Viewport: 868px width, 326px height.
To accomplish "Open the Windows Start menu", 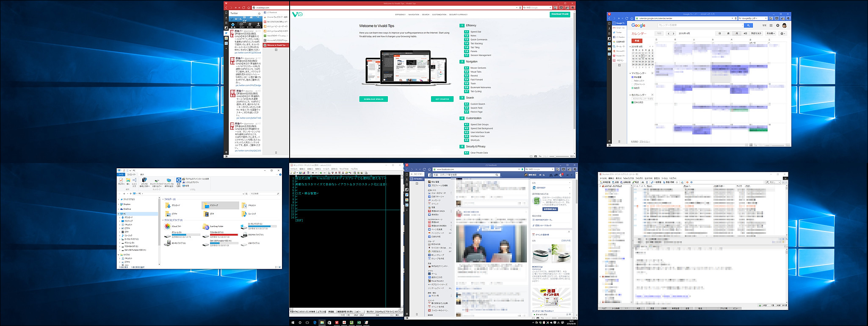I will pos(293,323).
